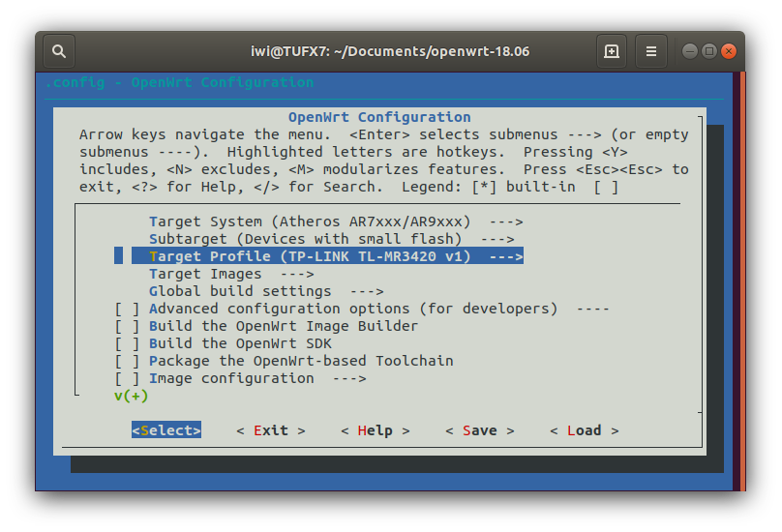Click the Select button
Image resolution: width=782 pixels, height=532 pixels.
(166, 430)
